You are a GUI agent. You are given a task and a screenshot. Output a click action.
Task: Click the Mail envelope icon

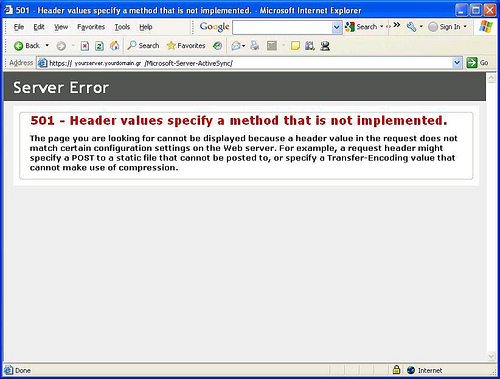tap(236, 46)
